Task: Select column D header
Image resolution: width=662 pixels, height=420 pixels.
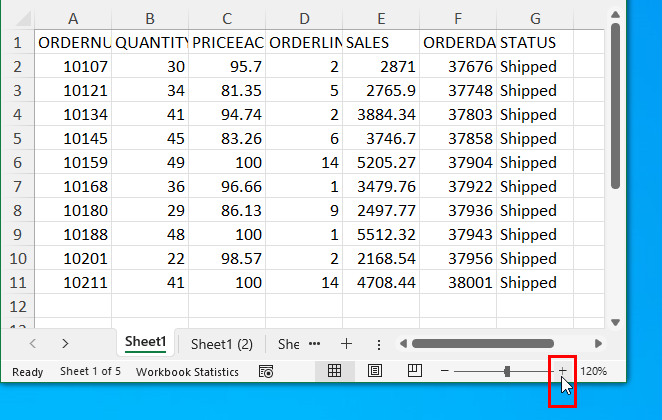Action: (304, 19)
